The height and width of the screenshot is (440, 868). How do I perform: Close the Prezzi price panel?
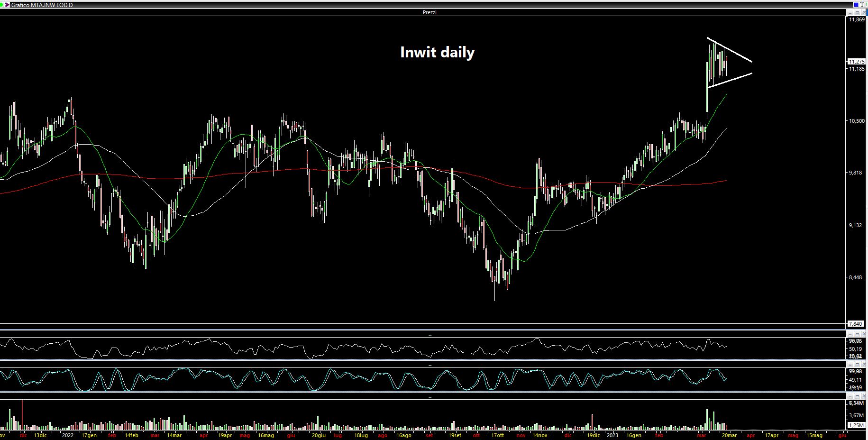coord(863,12)
